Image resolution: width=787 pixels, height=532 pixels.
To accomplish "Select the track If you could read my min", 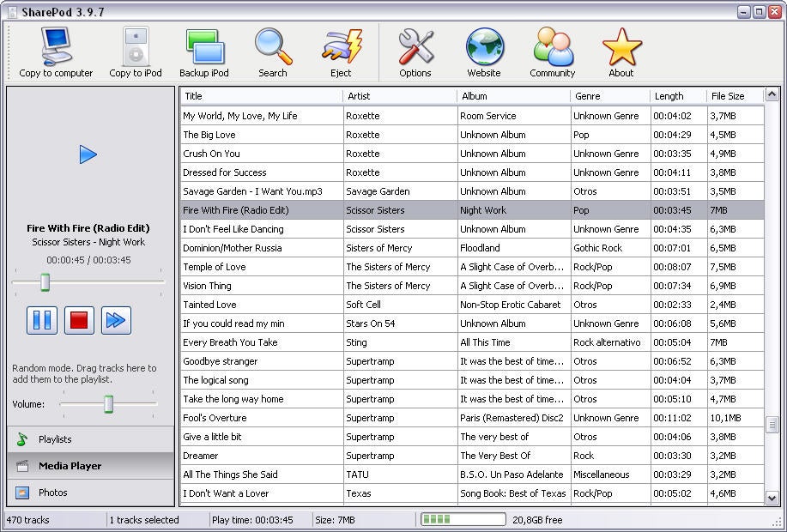I will pos(472,323).
